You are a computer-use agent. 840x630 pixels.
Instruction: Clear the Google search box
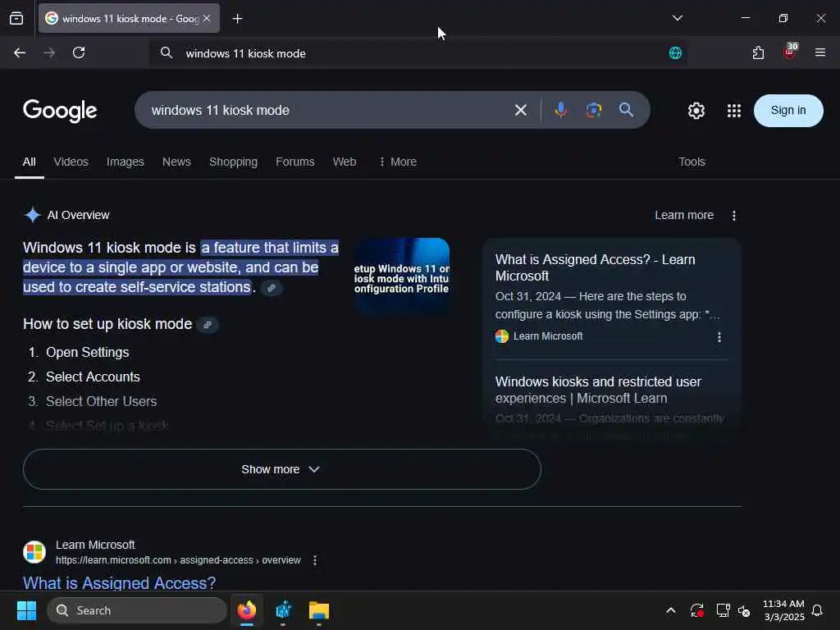click(x=521, y=111)
